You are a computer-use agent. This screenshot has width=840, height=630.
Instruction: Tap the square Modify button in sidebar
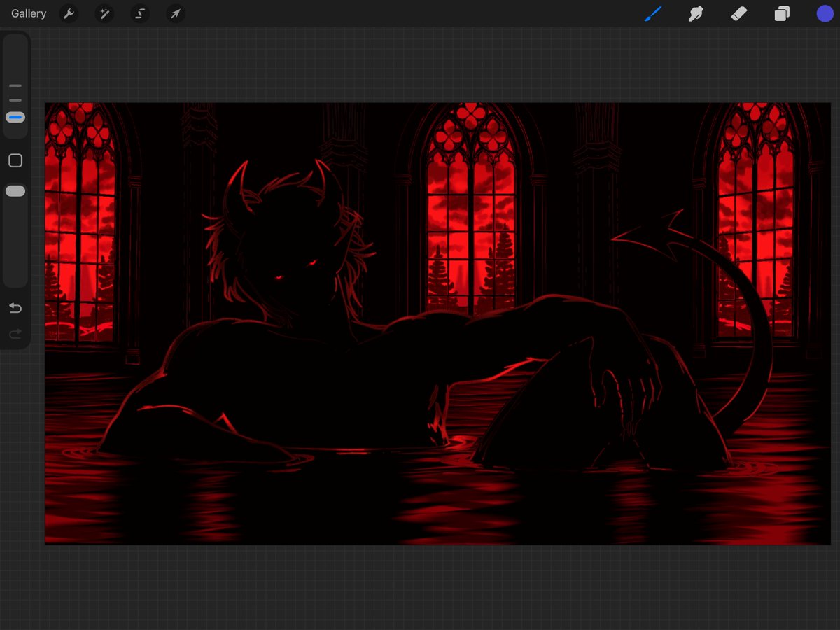tap(15, 161)
